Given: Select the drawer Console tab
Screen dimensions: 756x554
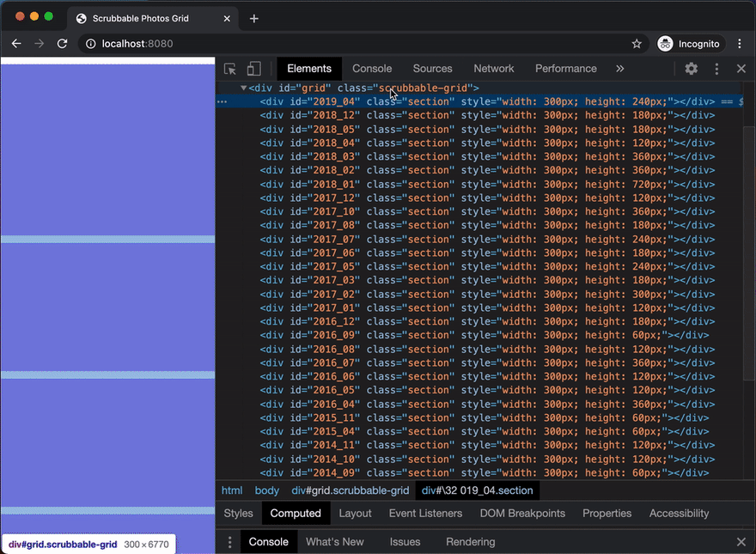Looking at the screenshot, I should coord(268,542).
